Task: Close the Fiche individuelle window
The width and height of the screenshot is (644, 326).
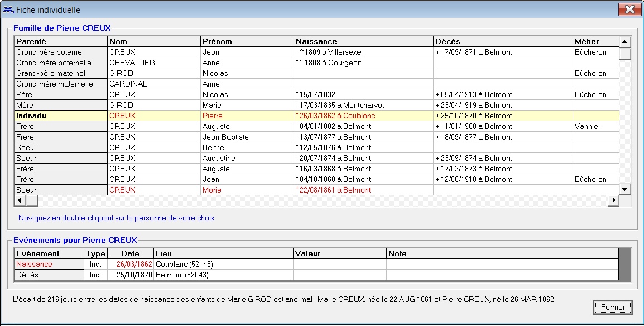Action: 629,9
